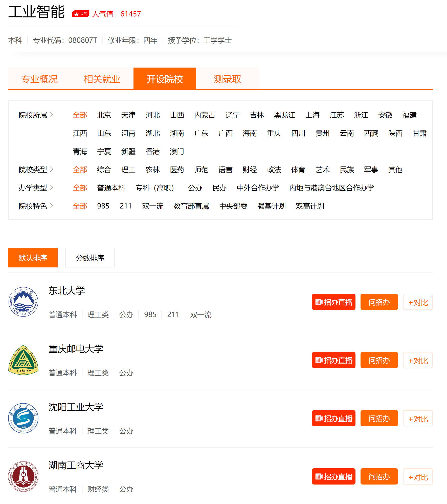Screen dimensions: 447x504
Task: Click 问招办 for 沈阳工业大学
Action: tap(379, 418)
